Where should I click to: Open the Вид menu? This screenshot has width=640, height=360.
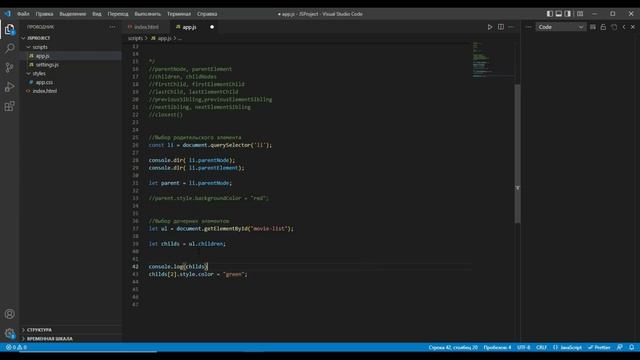click(x=97, y=14)
